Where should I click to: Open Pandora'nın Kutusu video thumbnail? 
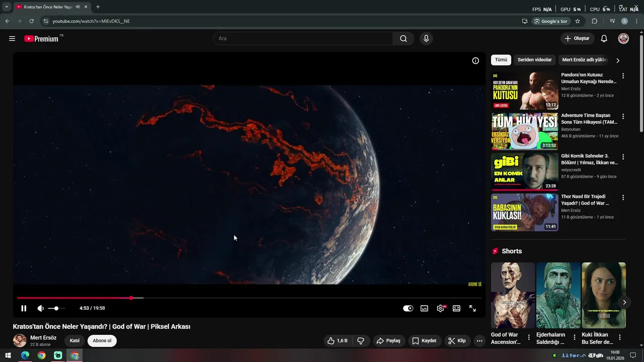525,90
